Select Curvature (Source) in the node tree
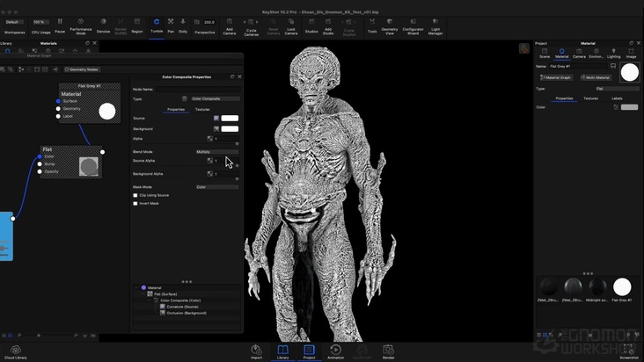644x362 pixels. (x=182, y=307)
